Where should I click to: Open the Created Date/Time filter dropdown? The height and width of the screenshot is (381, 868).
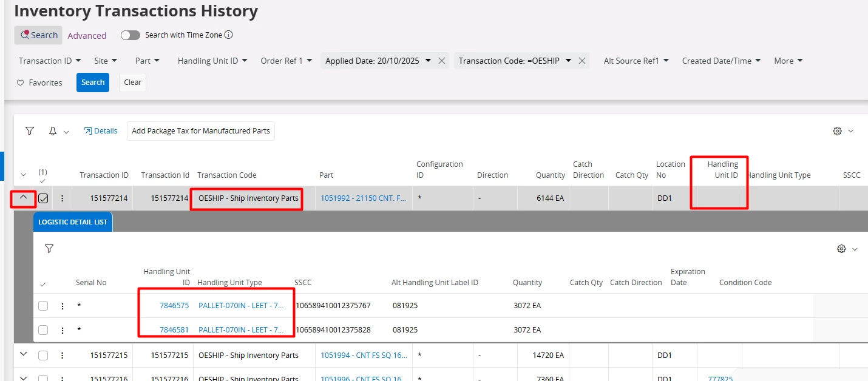[x=721, y=61]
